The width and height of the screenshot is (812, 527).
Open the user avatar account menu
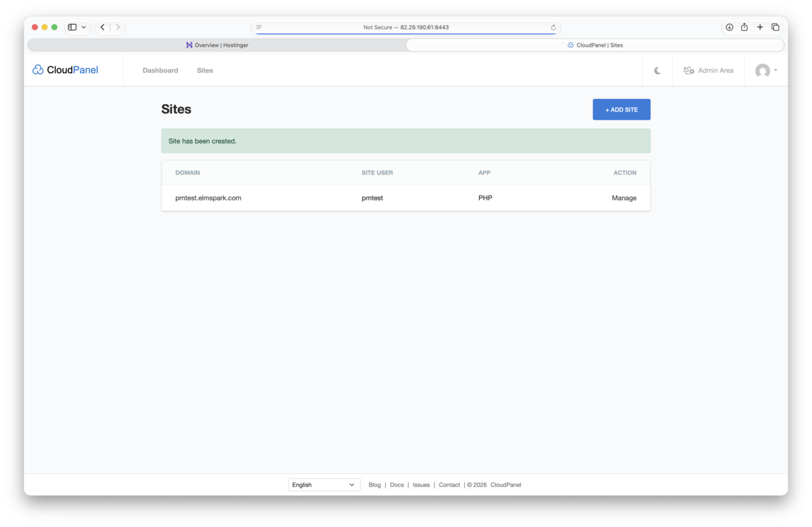click(766, 70)
